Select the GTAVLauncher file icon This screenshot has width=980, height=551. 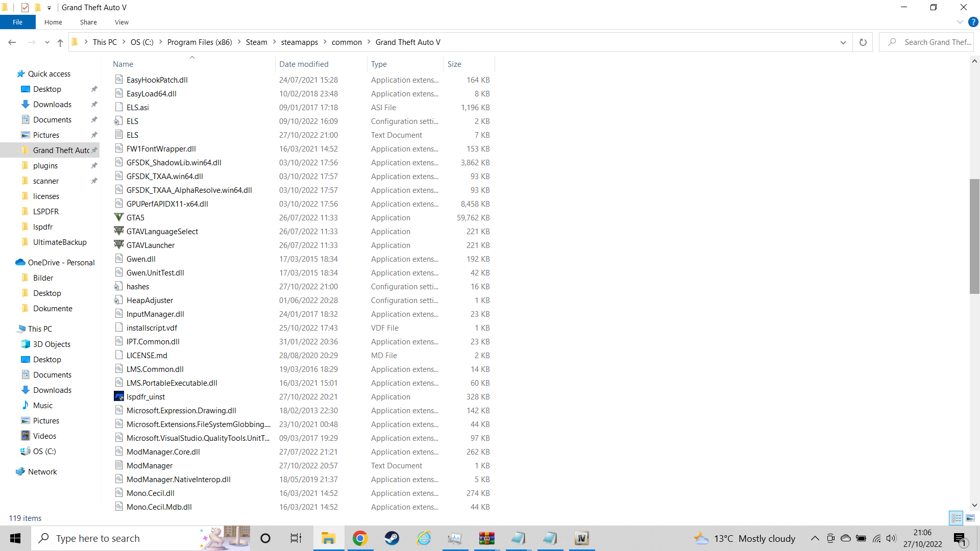click(119, 245)
